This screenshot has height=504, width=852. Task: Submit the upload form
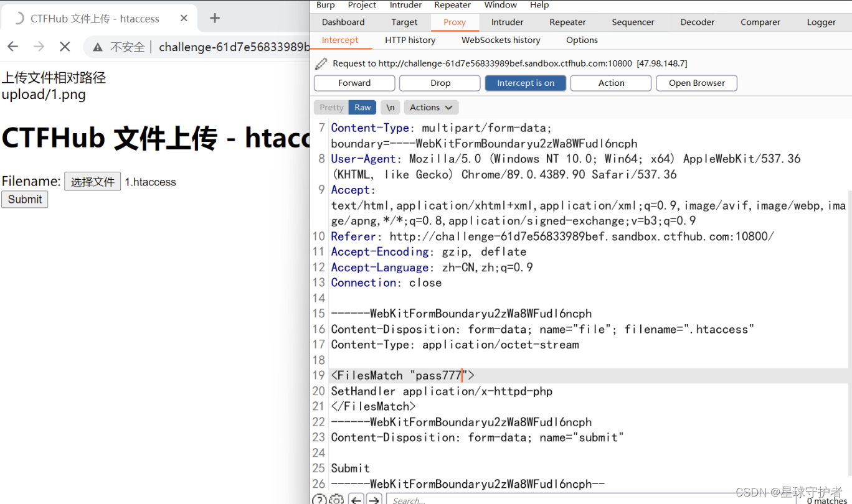25,200
